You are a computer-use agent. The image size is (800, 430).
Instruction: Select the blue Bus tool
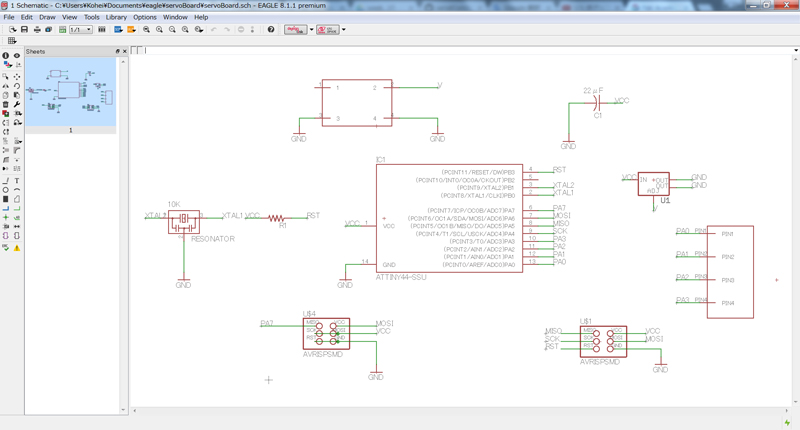(6, 209)
